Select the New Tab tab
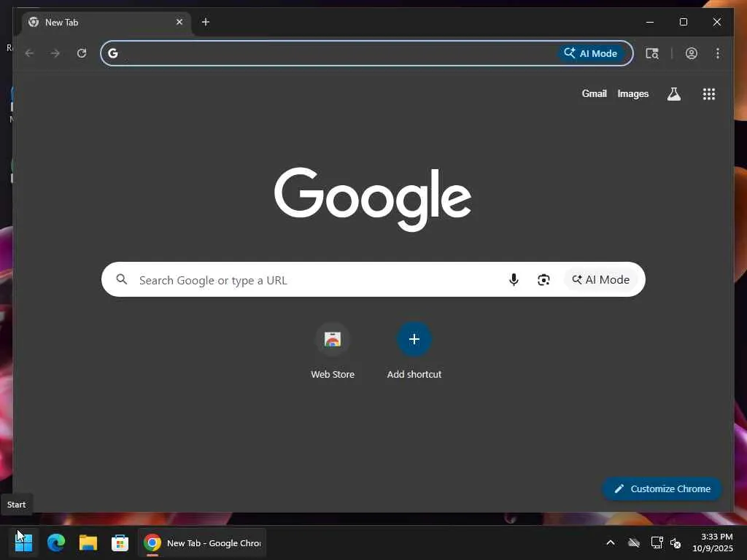The image size is (747, 560). point(105,23)
